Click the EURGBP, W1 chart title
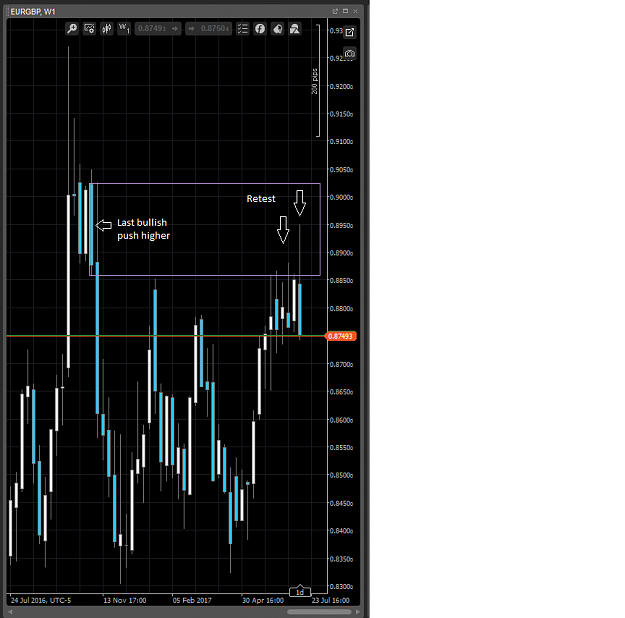 (x=33, y=12)
